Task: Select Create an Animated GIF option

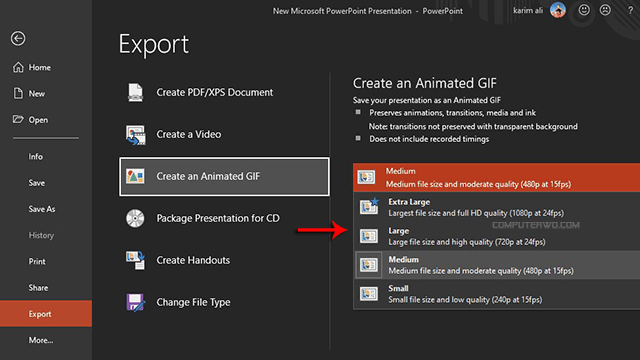Action: 224,176
